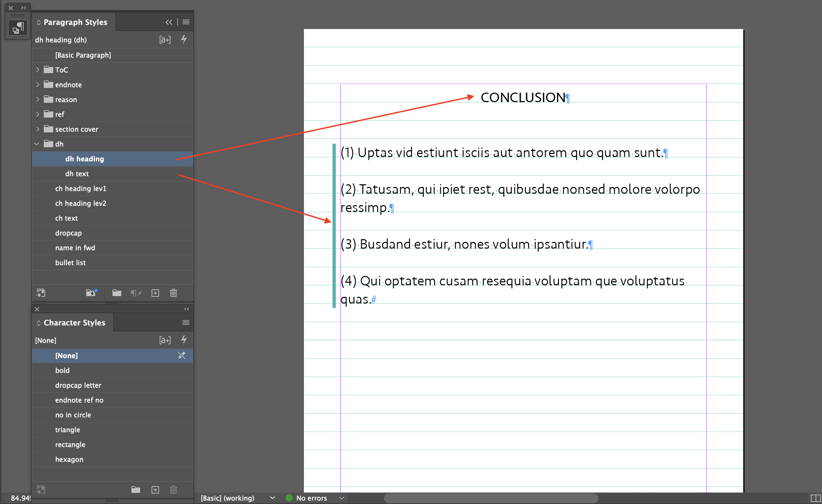Apply the bold character style
The image size is (822, 504).
click(x=63, y=370)
